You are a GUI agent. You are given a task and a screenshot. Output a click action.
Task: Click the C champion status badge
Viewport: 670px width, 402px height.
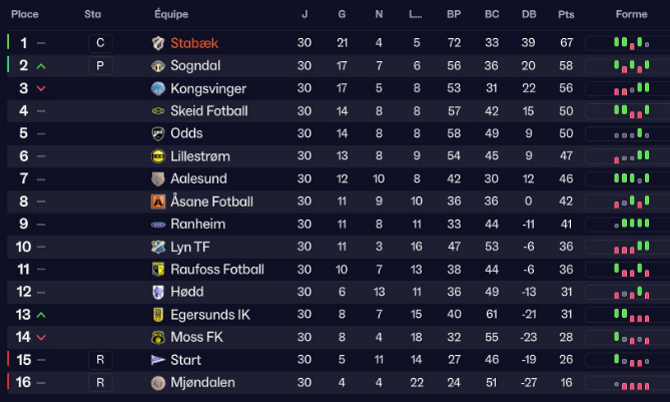98,43
